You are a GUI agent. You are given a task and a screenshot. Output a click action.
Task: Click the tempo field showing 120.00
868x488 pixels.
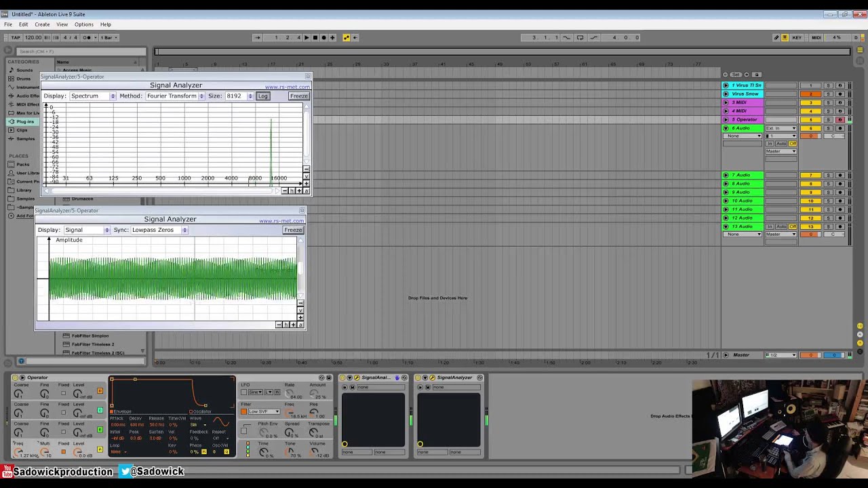33,37
